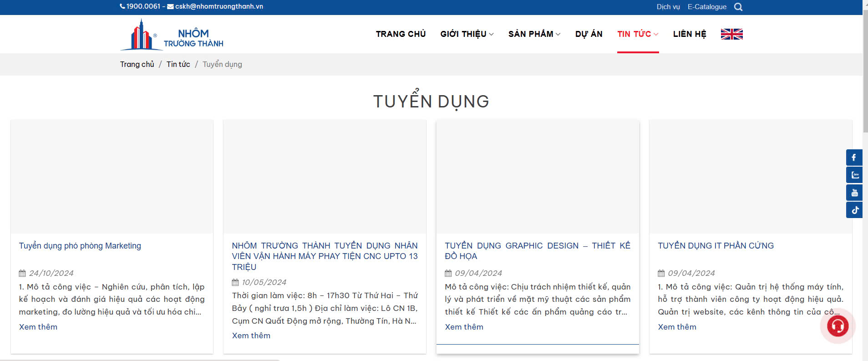Click the Marketing post thumbnail image
This screenshot has height=361, width=868.
[112, 177]
